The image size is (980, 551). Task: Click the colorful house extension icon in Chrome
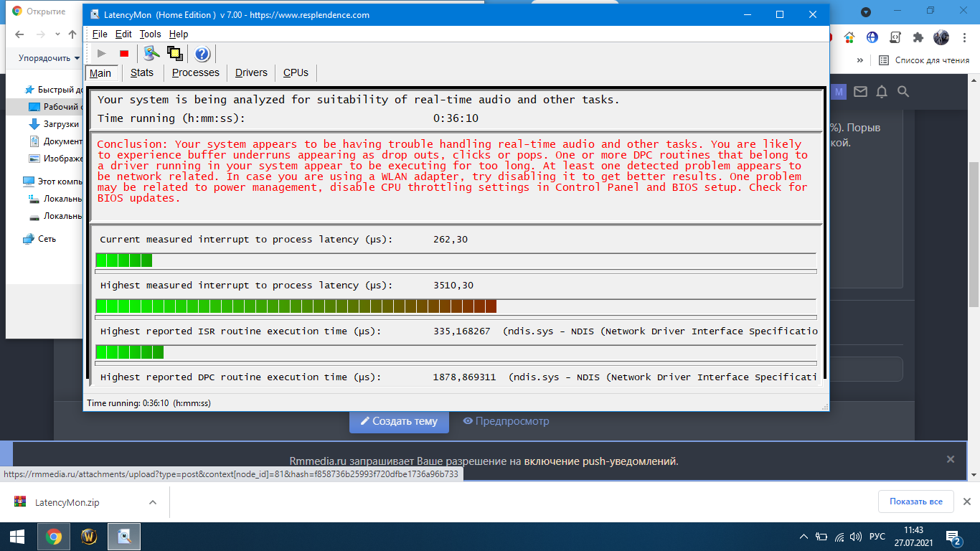point(849,37)
